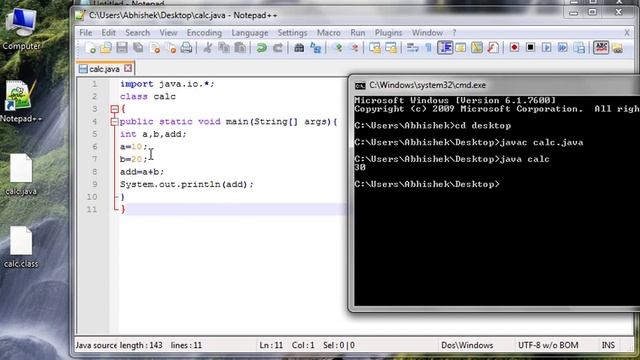
Task: Click Run macro multiple times icon
Action: point(563,48)
